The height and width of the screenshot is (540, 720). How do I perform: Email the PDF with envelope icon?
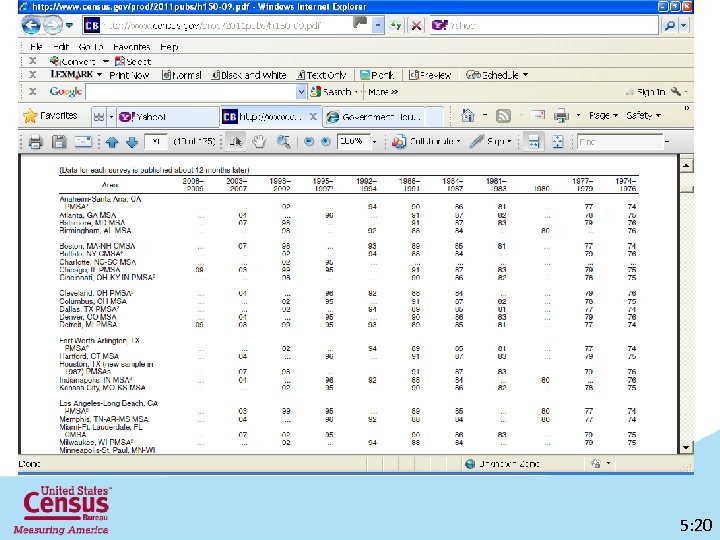(x=83, y=142)
